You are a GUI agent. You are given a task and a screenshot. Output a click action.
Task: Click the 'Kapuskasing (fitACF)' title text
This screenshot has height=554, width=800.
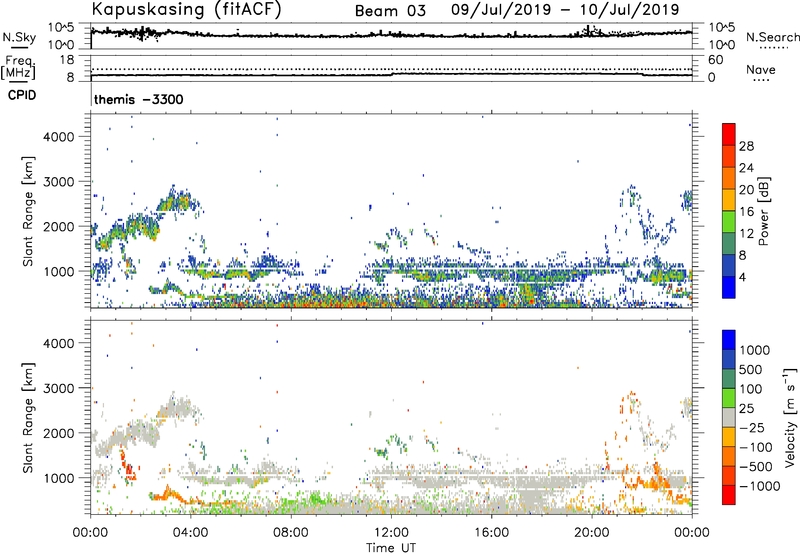186,10
